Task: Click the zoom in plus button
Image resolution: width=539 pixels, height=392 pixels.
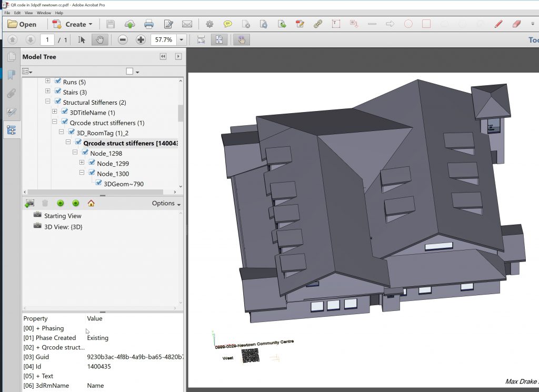Action: [141, 40]
